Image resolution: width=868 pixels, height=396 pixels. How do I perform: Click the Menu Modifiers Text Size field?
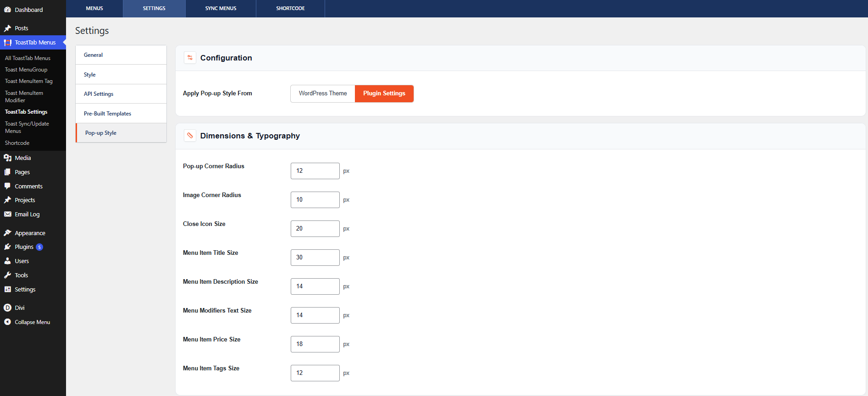coord(315,315)
